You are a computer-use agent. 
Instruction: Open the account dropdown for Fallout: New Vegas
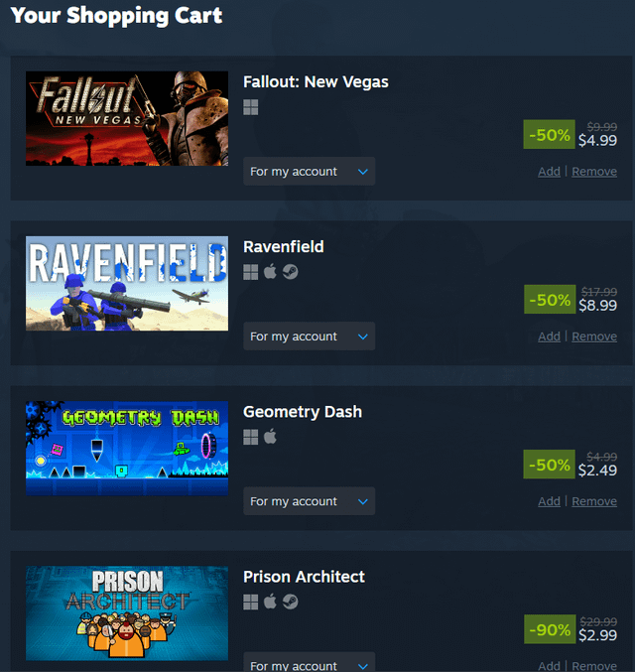[309, 172]
